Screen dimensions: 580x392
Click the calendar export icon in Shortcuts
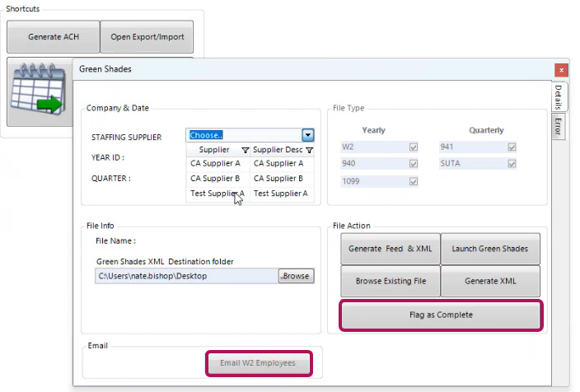point(39,89)
